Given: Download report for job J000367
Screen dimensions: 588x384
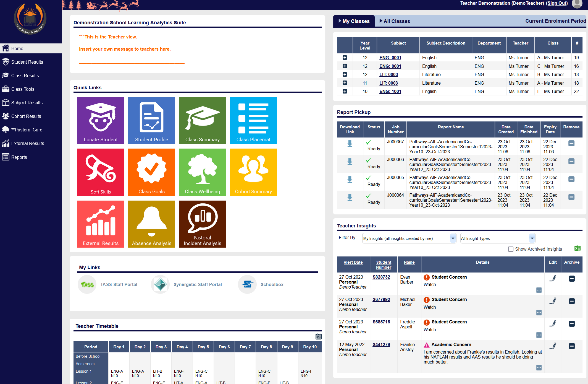Looking at the screenshot, I should pyautogui.click(x=350, y=144).
